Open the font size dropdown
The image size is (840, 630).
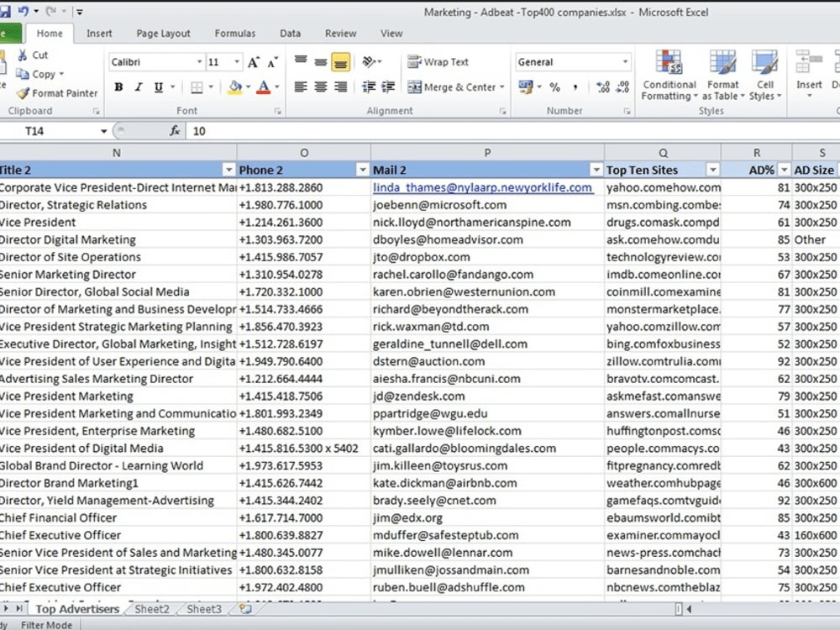click(235, 61)
